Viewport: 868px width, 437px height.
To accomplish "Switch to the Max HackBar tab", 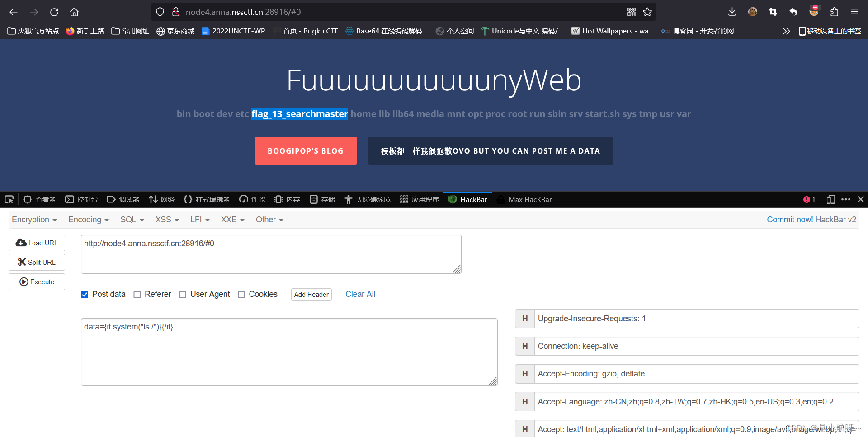I will coord(530,199).
